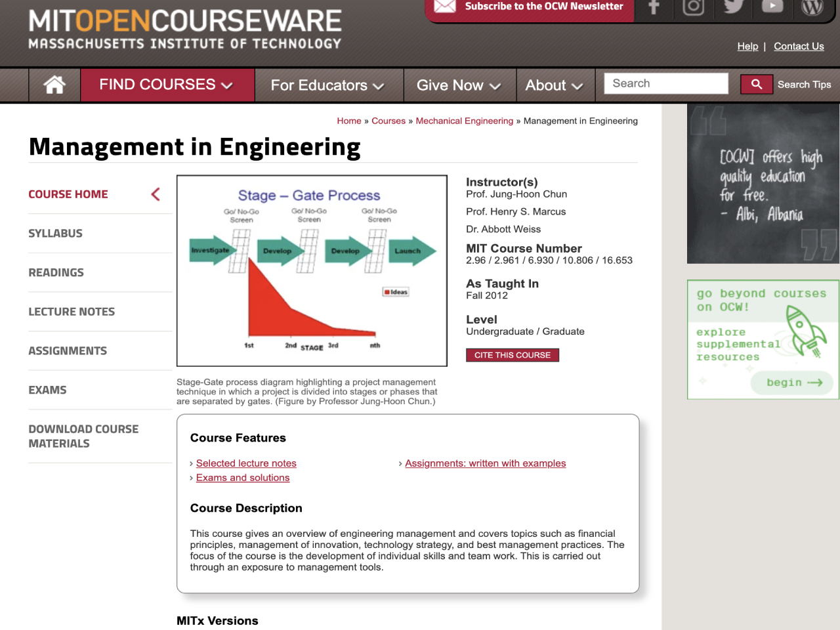Click the Course Description heading
Image resolution: width=840 pixels, height=630 pixels.
pyautogui.click(x=246, y=509)
